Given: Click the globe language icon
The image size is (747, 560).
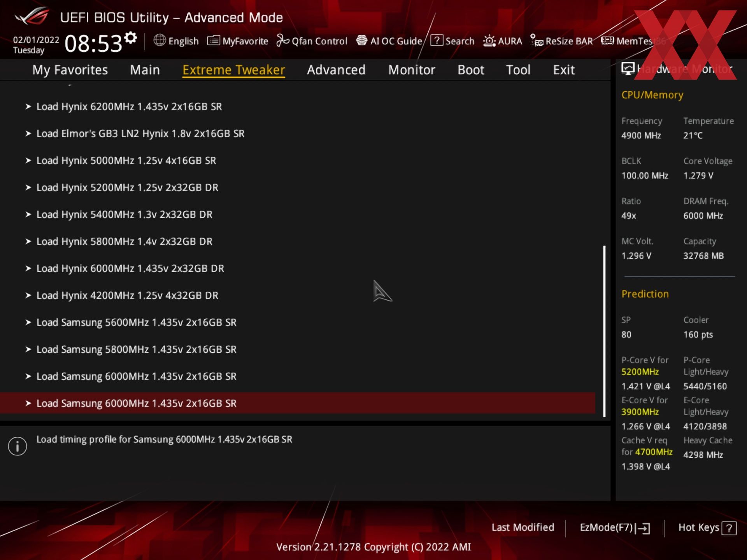Looking at the screenshot, I should coord(160,40).
